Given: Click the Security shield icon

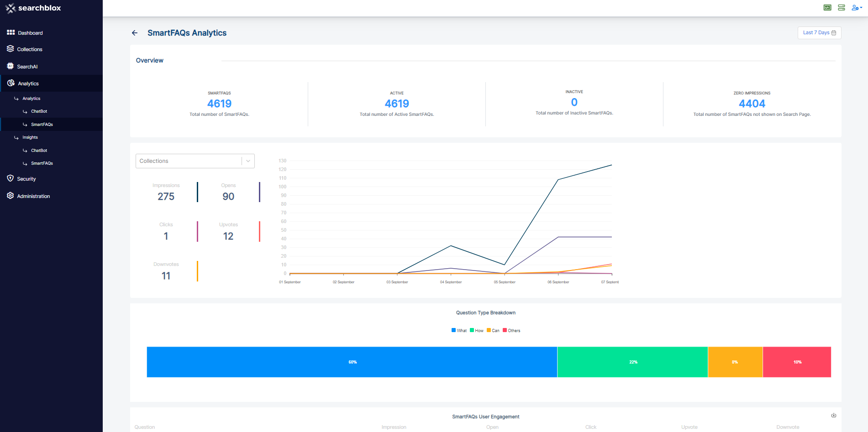Looking at the screenshot, I should [x=10, y=178].
